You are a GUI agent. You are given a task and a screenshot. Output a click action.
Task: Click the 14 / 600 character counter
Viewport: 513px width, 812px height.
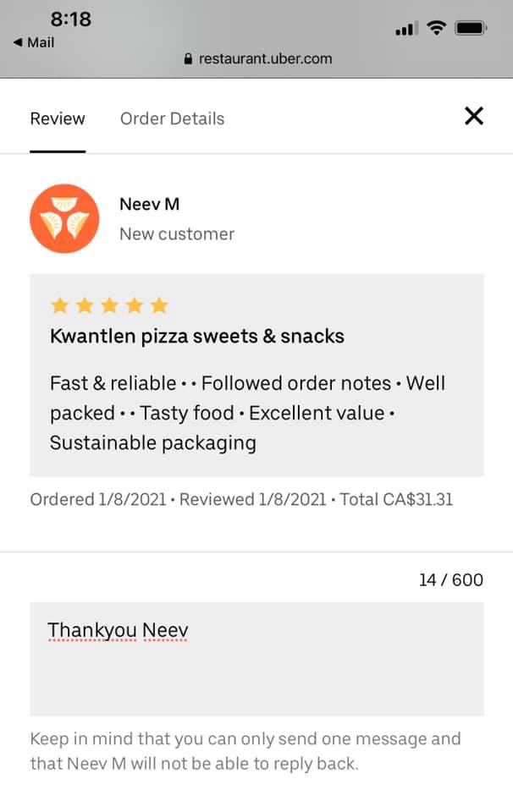click(451, 580)
